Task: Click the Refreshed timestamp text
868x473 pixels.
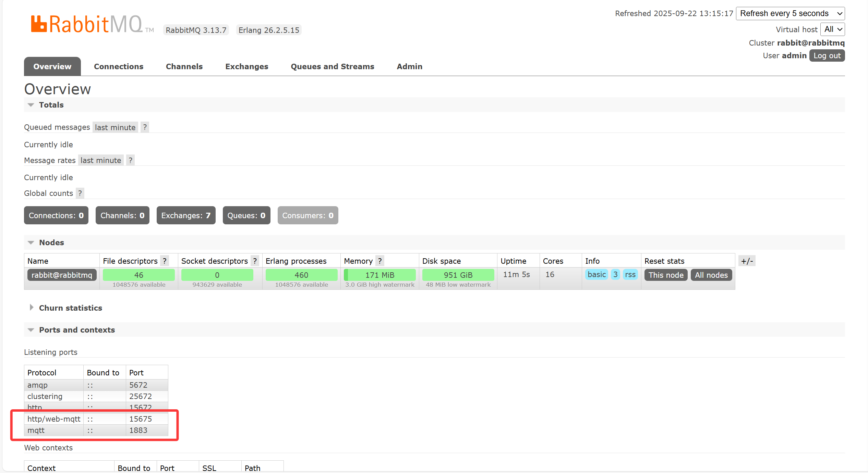Action: click(674, 13)
